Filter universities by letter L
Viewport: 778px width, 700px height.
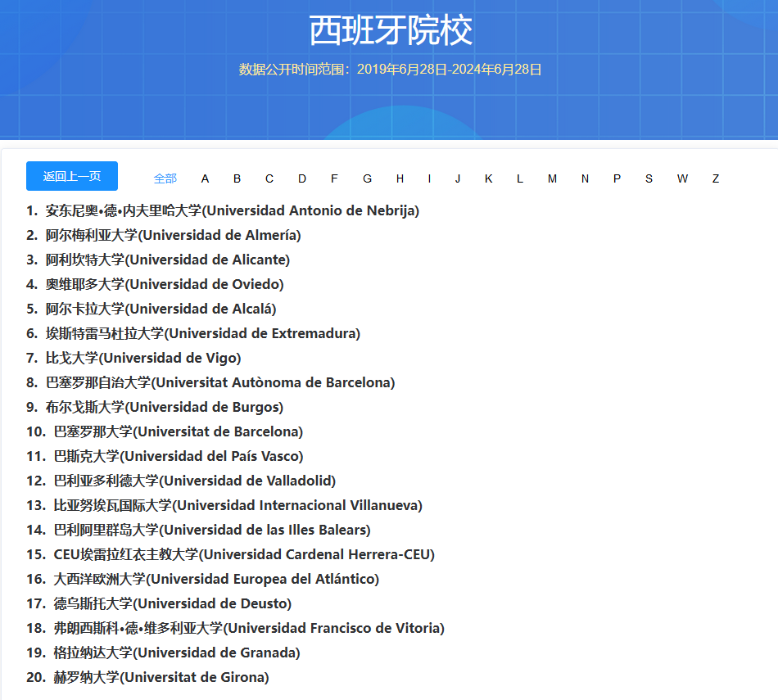[520, 178]
